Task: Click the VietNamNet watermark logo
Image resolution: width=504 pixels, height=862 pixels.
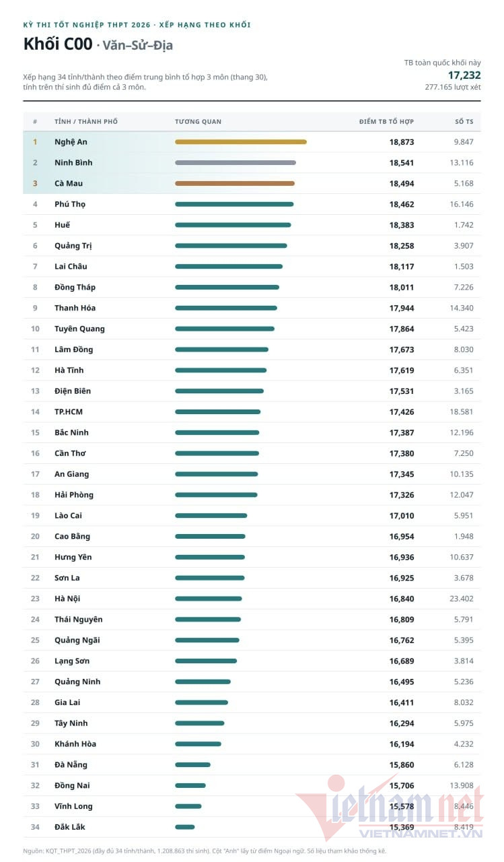Action: [x=390, y=807]
